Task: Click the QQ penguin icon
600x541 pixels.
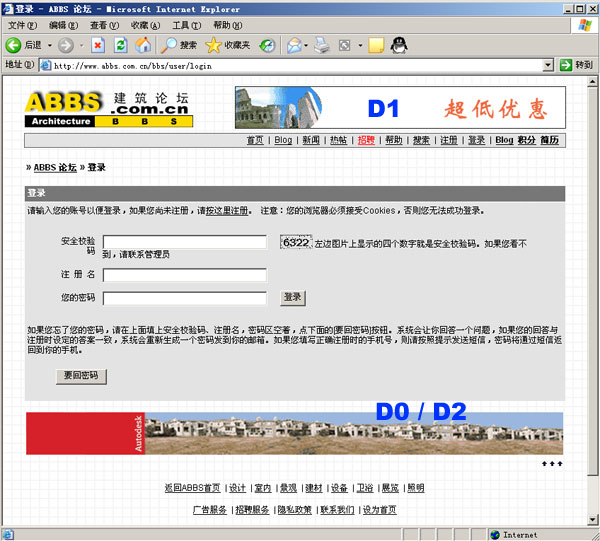Action: pos(399,45)
